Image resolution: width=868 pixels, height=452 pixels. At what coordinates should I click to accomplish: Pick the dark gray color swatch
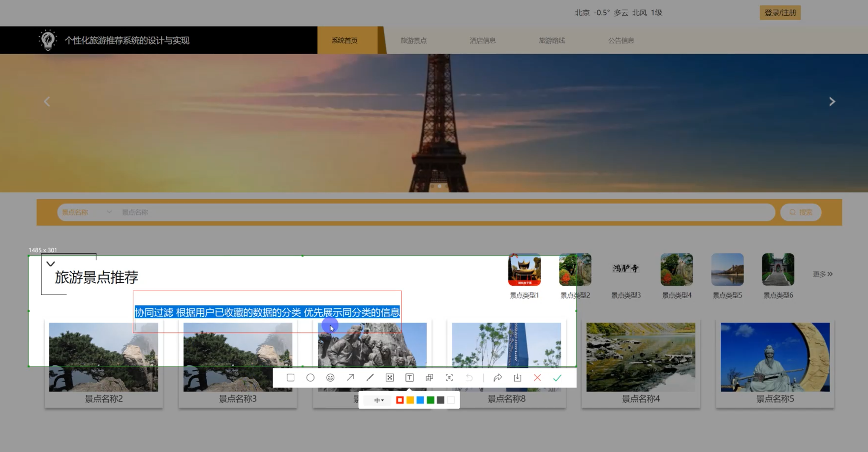440,400
